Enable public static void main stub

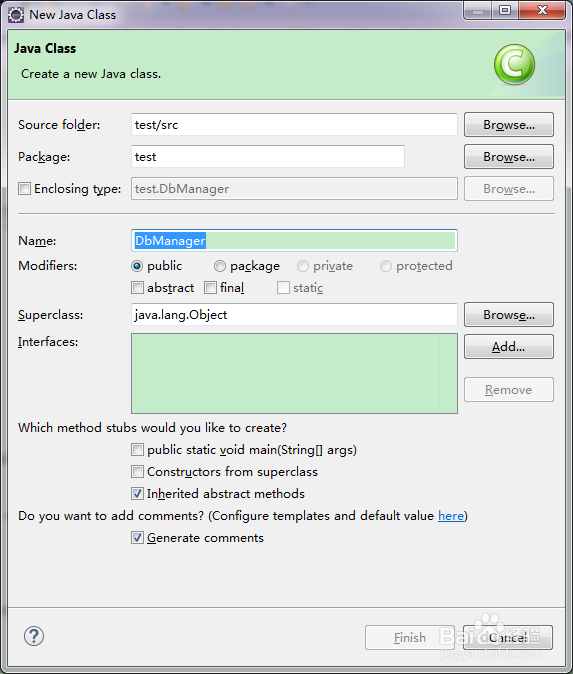pos(138,450)
